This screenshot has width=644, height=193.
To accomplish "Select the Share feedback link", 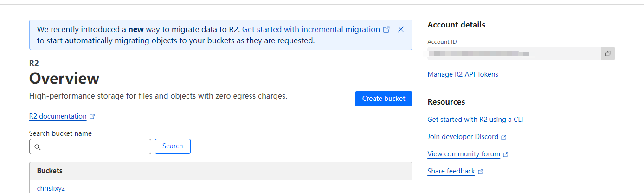I will coord(451,171).
